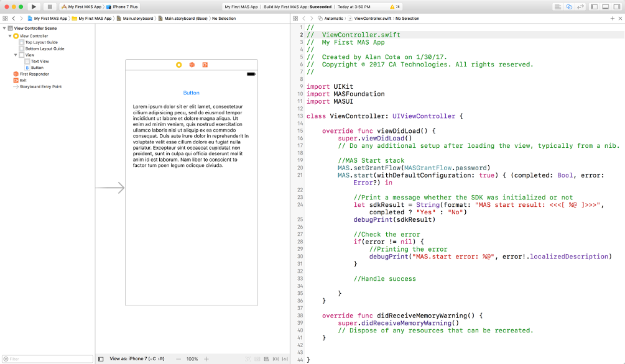Select the Lorem ipsum text view on the canvas
The height and width of the screenshot is (364, 625).
click(191, 136)
